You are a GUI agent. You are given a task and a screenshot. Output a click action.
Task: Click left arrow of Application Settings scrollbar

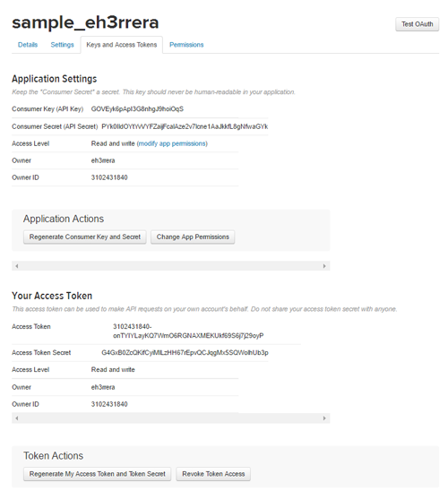coord(17,266)
